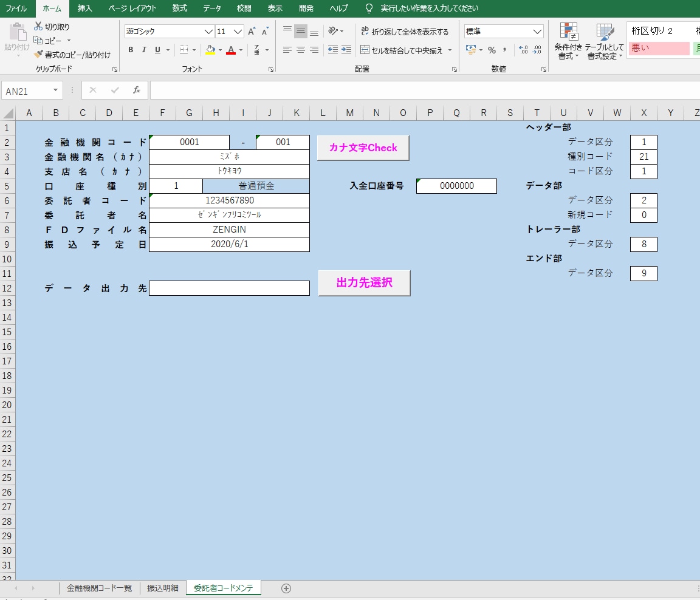
Task: Add a new sheet with the plus icon
Action: [x=286, y=588]
